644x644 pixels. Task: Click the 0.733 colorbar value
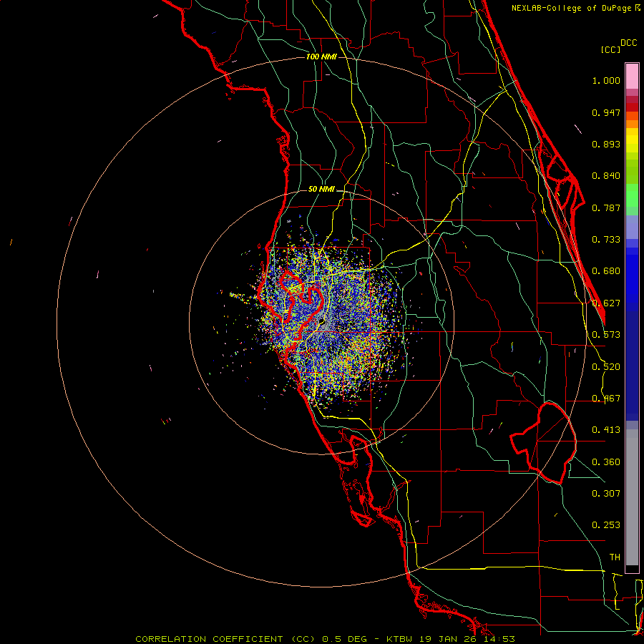[606, 240]
